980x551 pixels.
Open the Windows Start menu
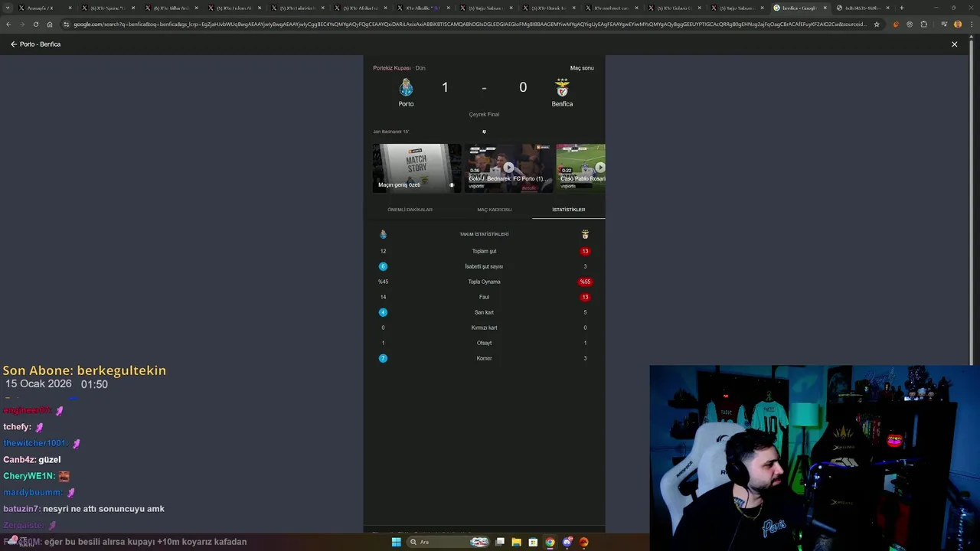(x=396, y=542)
